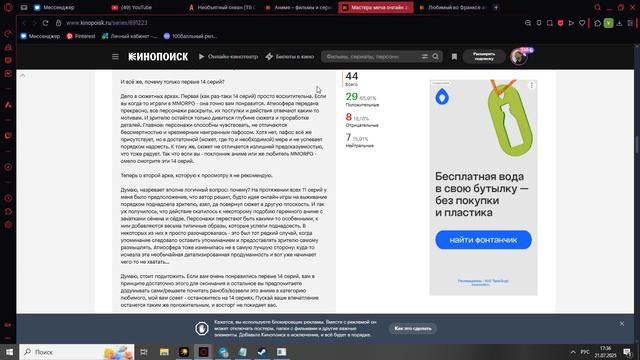
Task: Switch to the Необъятный океан tab
Action: coord(222,7)
